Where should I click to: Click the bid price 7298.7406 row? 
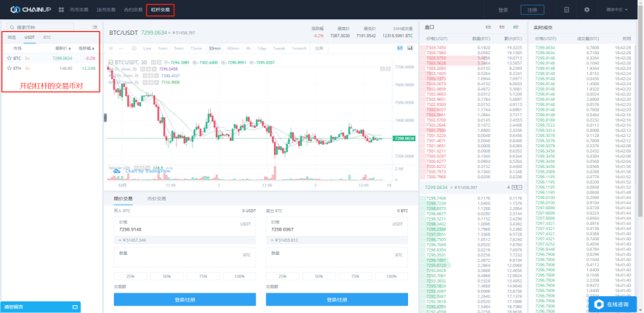coord(473,198)
